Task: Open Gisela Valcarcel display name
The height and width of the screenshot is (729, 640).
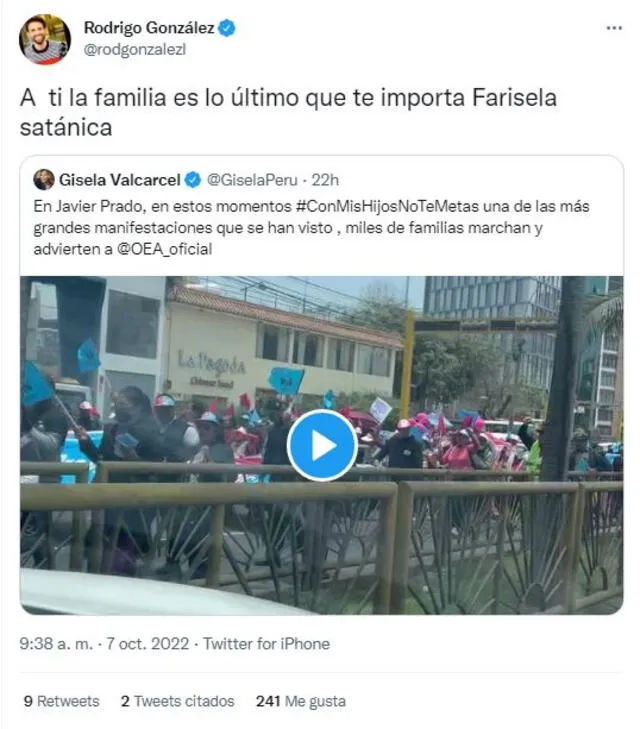Action: (x=119, y=180)
